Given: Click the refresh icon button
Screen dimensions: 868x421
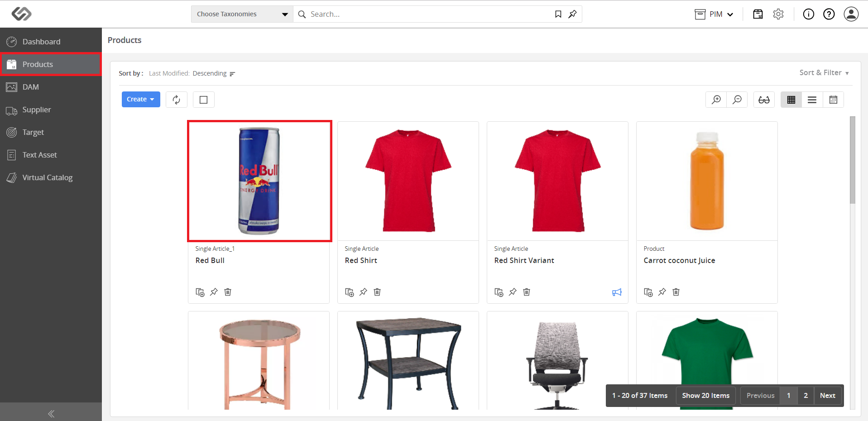Looking at the screenshot, I should (x=177, y=100).
